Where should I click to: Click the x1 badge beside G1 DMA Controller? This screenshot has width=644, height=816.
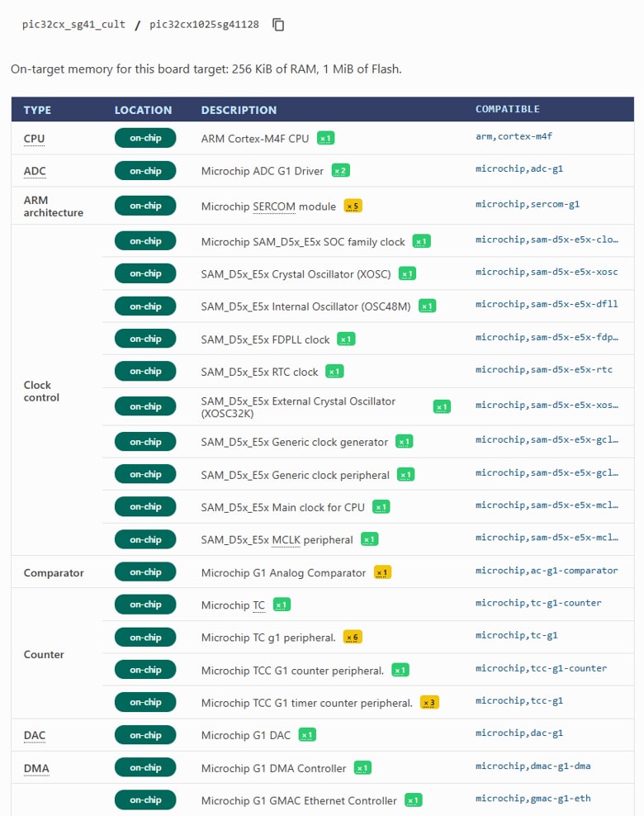362,767
